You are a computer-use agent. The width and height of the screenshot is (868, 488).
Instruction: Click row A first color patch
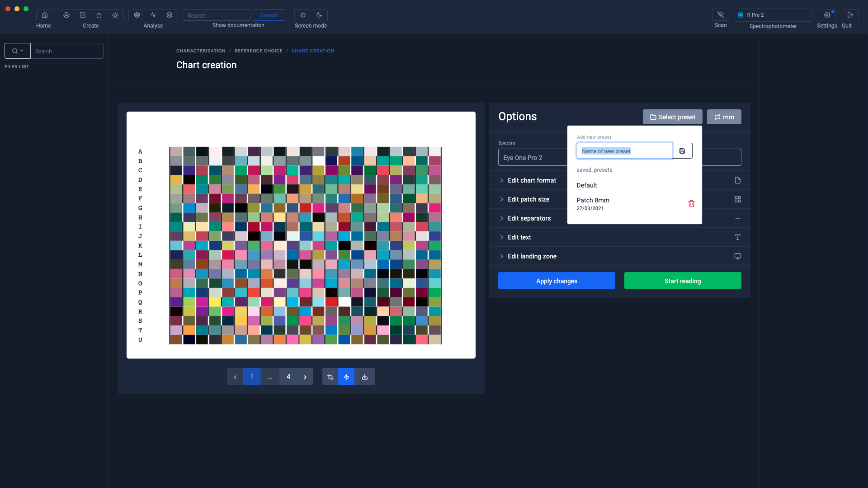(x=176, y=151)
